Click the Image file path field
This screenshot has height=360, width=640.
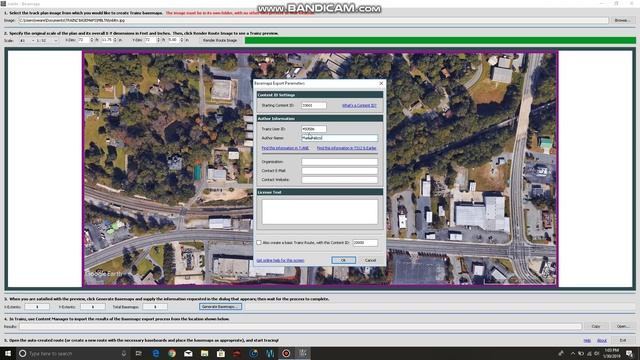coord(313,20)
